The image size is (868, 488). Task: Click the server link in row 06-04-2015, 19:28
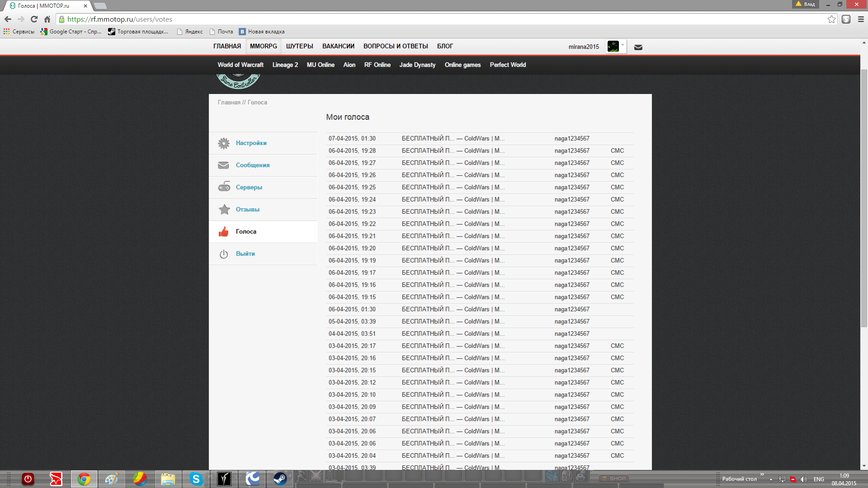tap(453, 150)
